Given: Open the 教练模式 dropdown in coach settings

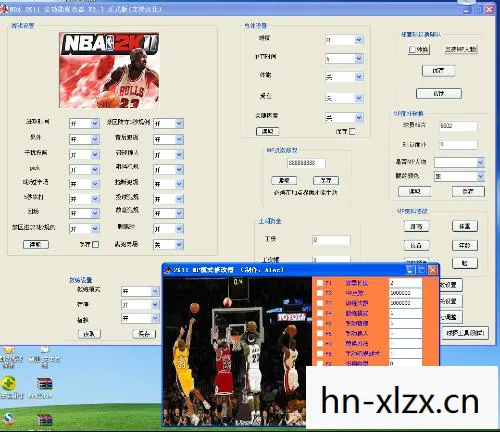Looking at the screenshot, I should tap(155, 291).
